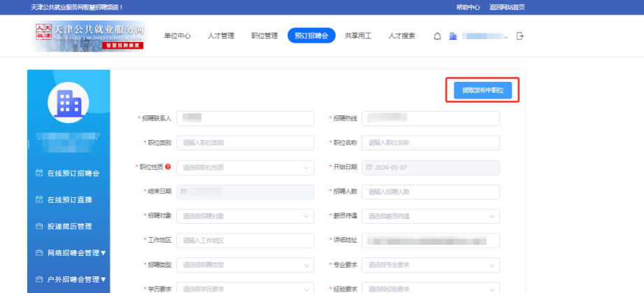Click the 开始日期 field showing 2024-05-07
644x293 pixels.
coord(431,168)
